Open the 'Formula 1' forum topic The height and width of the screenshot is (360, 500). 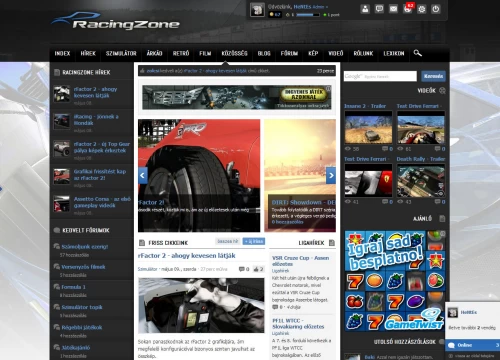pyautogui.click(x=73, y=287)
